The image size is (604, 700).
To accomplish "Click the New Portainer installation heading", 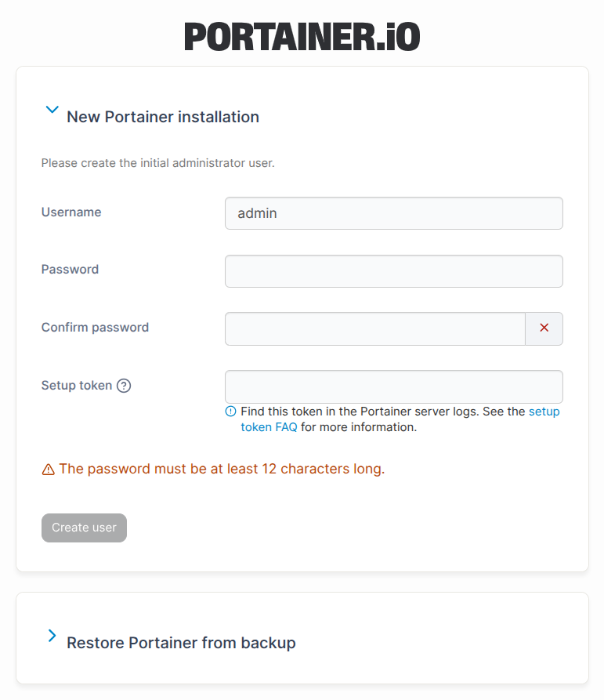I will [x=163, y=117].
